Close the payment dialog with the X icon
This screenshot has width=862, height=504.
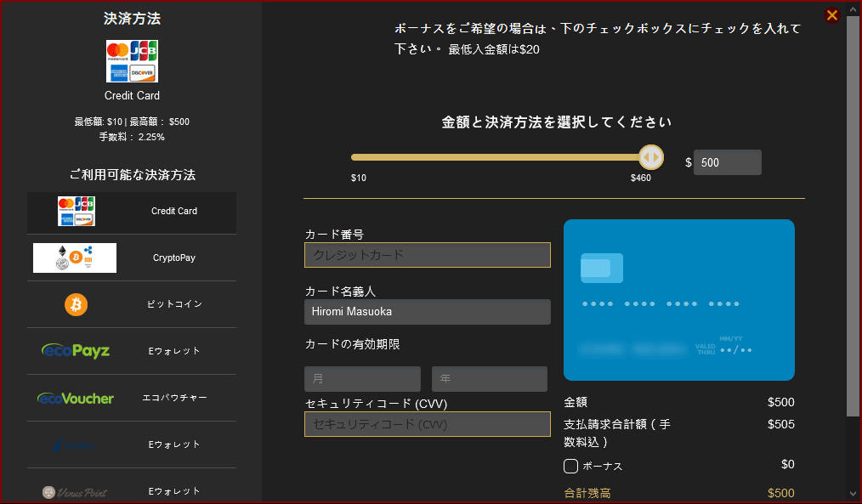point(832,15)
